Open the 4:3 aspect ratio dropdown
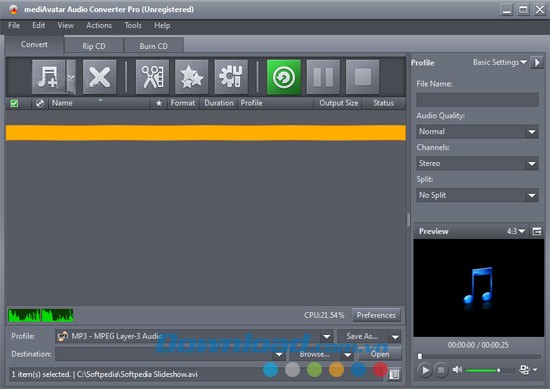 [x=516, y=231]
